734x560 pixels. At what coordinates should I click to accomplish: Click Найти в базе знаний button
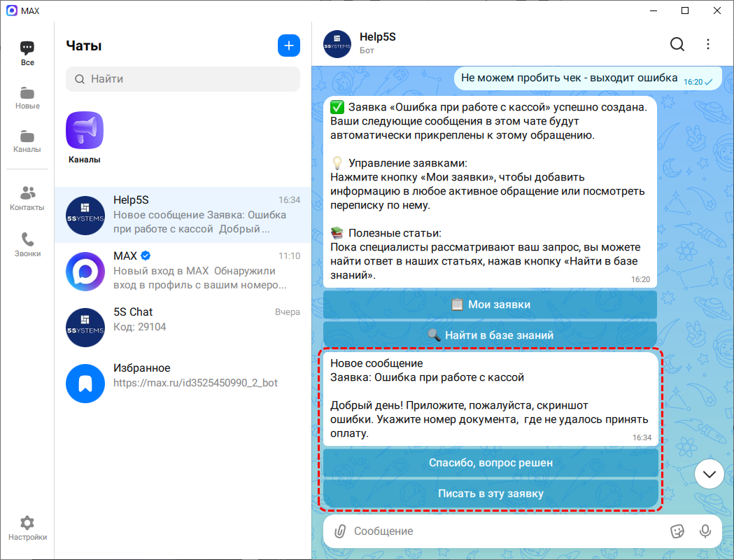[x=490, y=335]
